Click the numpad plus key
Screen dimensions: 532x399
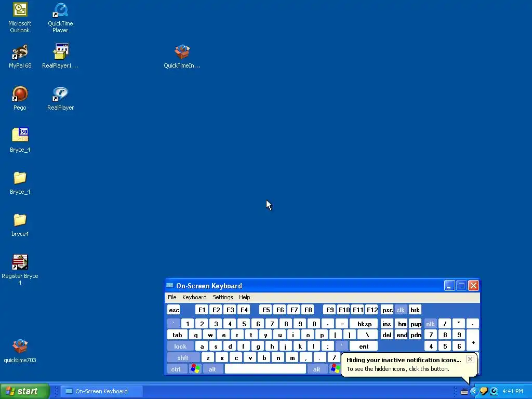473,341
